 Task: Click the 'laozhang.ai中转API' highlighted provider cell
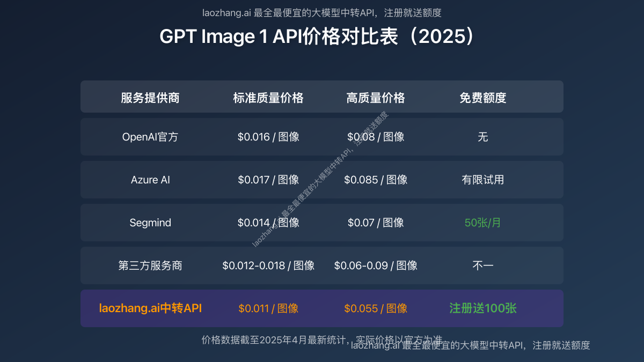coord(150,308)
